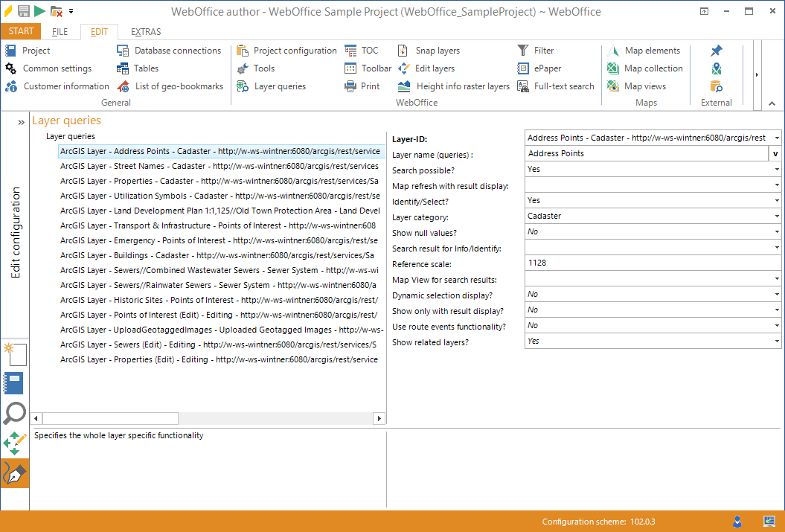Set Identify/Select? to No

[x=777, y=200]
